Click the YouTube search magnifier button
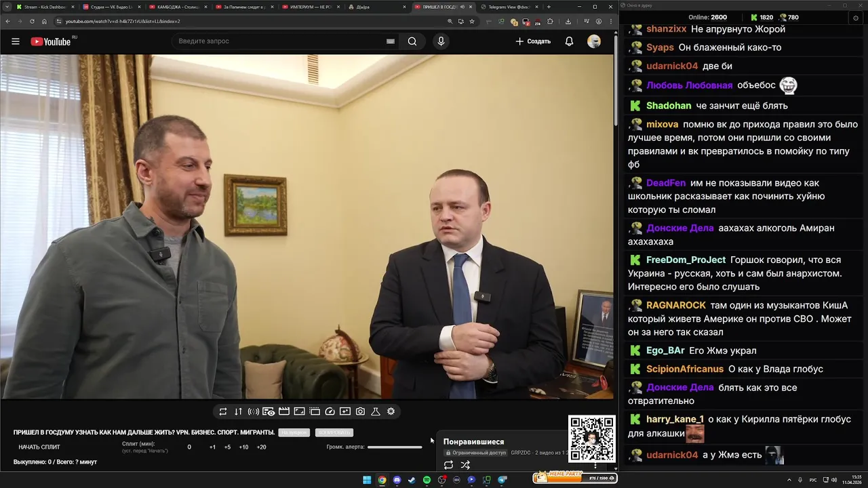868x488 pixels. tap(412, 41)
